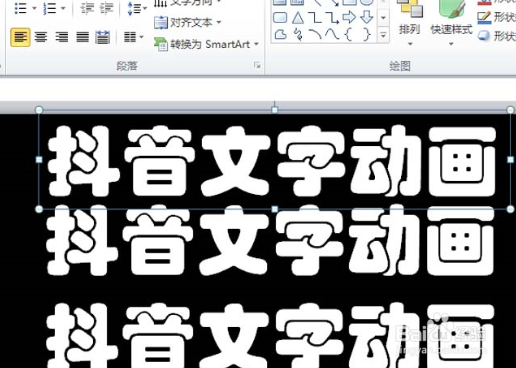
Task: Click the shape outline pencil icon
Action: click(484, 17)
